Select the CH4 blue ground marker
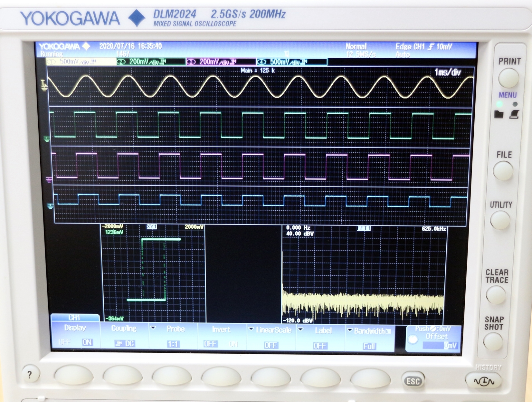 click(51, 206)
